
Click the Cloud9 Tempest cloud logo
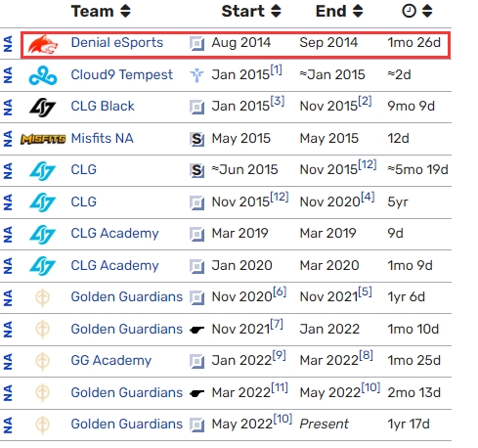(x=43, y=75)
